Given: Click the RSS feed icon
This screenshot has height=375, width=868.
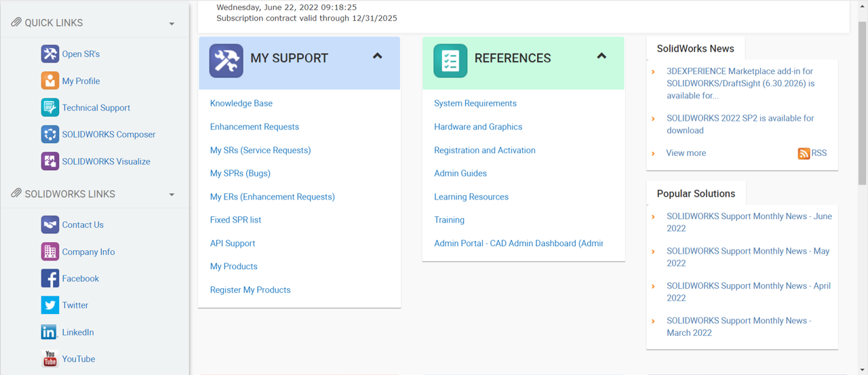Looking at the screenshot, I should (804, 153).
